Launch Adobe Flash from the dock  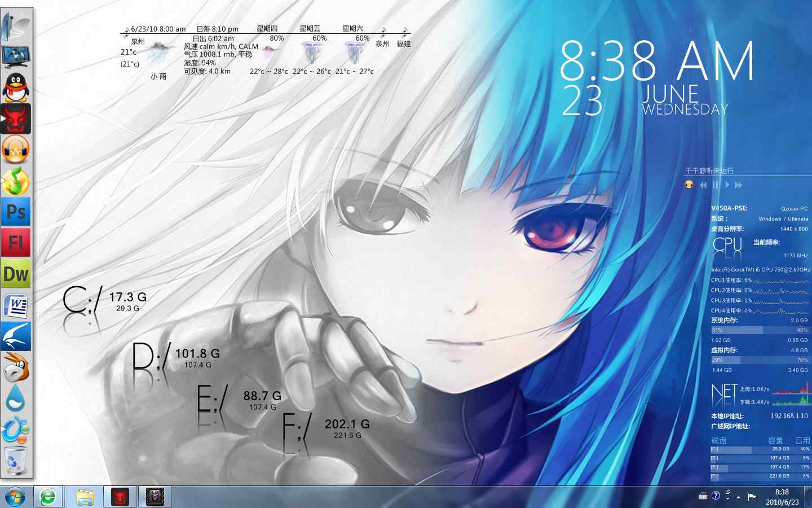[x=16, y=243]
